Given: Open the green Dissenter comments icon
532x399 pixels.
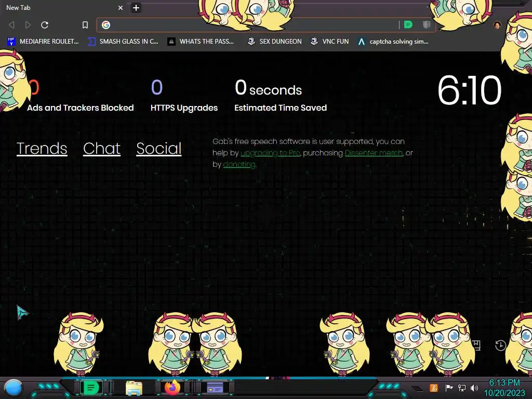Looking at the screenshot, I should [x=408, y=24].
